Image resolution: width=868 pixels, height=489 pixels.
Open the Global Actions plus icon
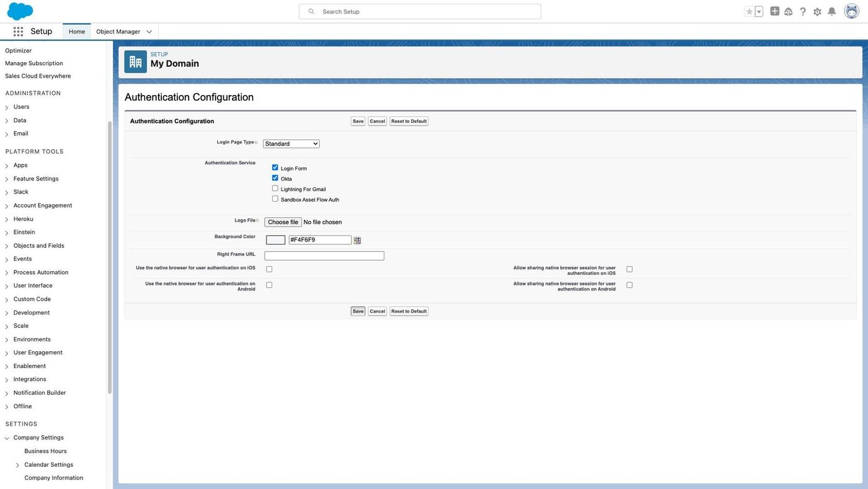(x=775, y=11)
